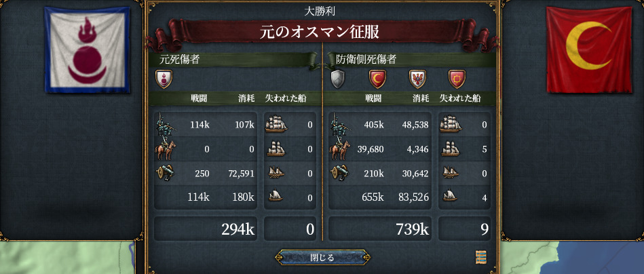Click the Yuan attacker shield icon
Screen dimensions: 644x274
click(x=164, y=79)
